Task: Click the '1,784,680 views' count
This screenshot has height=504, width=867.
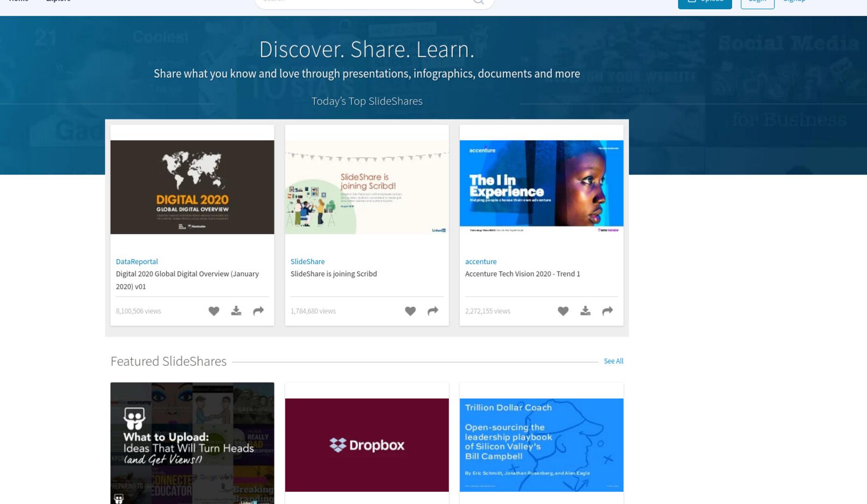Action: pyautogui.click(x=313, y=311)
